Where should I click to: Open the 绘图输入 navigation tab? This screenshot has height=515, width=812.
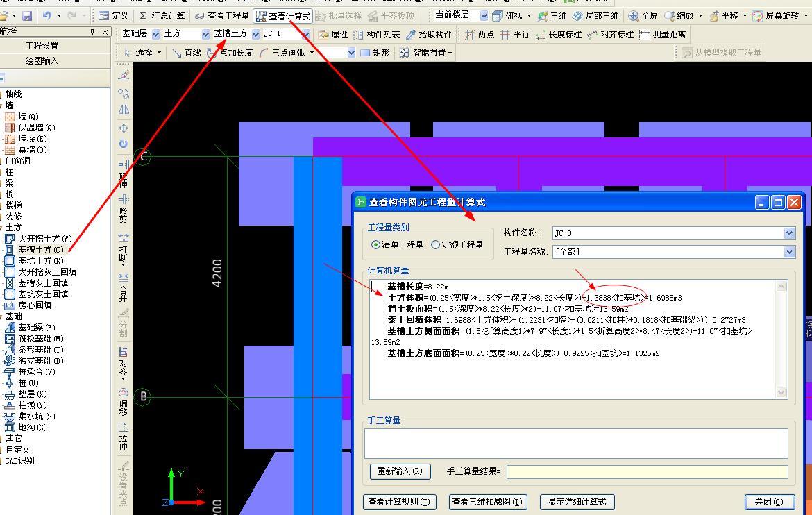(42, 61)
